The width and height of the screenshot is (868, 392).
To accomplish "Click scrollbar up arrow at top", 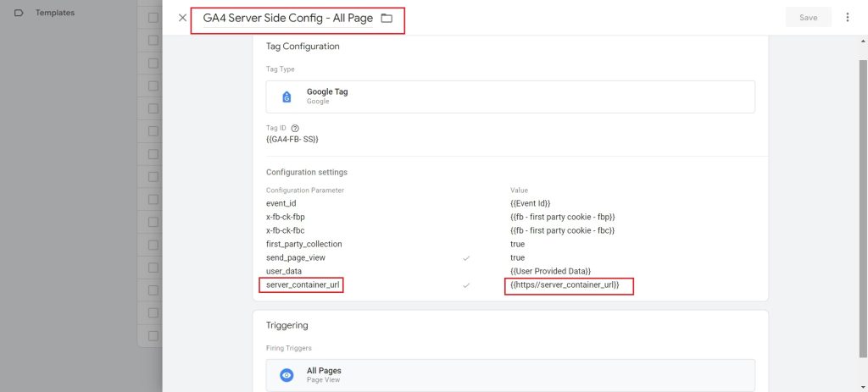I will (862, 41).
